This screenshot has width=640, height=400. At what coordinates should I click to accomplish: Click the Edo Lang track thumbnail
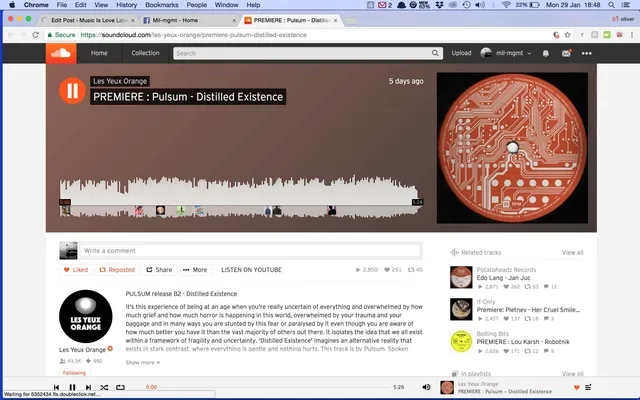[461, 277]
